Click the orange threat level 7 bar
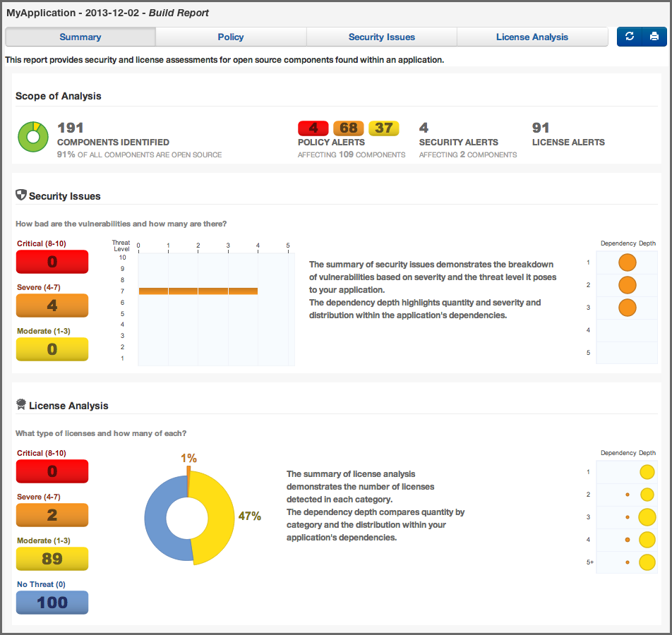 [198, 290]
